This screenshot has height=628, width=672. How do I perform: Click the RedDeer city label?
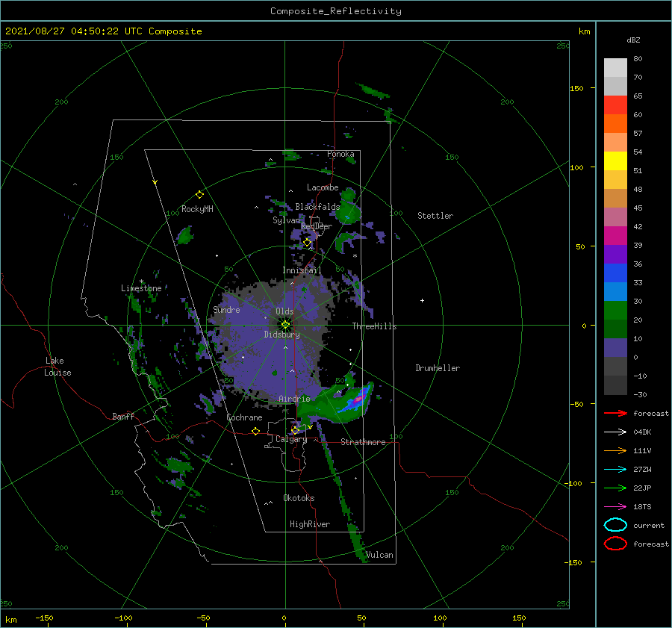[x=317, y=226]
